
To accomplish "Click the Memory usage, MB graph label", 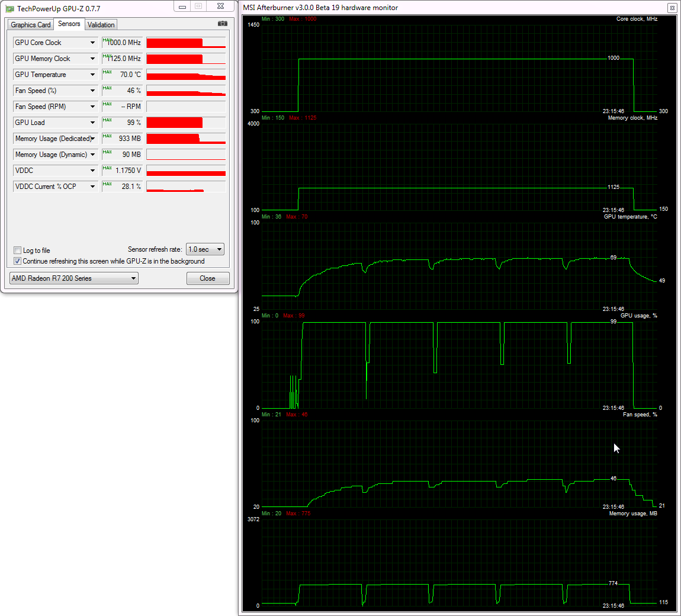I will (633, 514).
